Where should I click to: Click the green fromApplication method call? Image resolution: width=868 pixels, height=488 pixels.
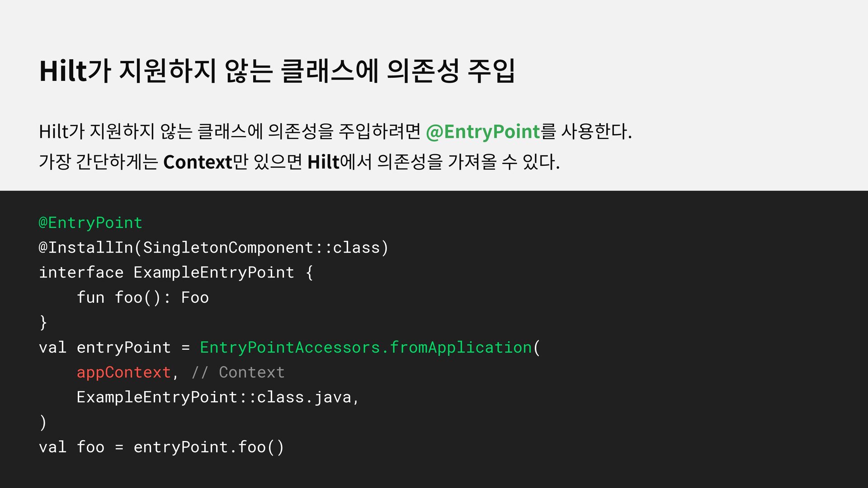(460, 347)
